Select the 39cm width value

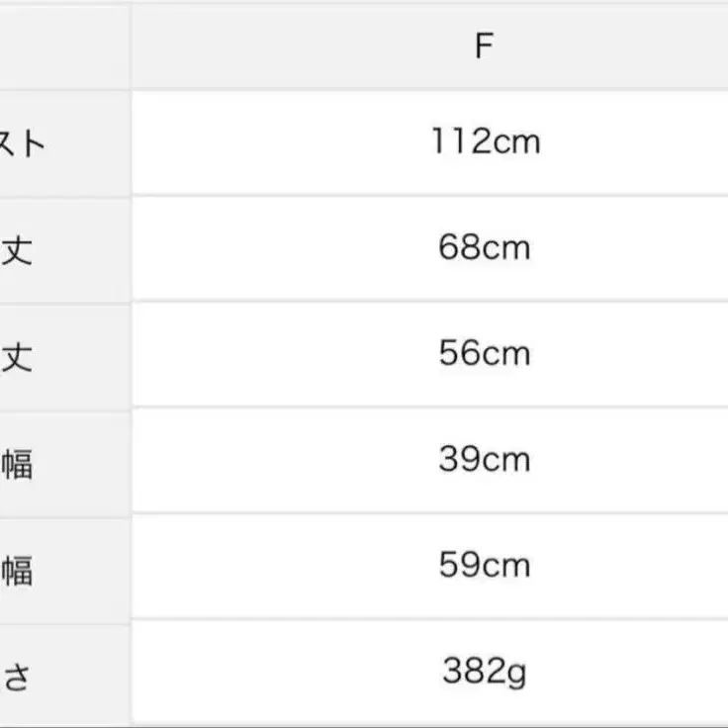[x=485, y=459]
